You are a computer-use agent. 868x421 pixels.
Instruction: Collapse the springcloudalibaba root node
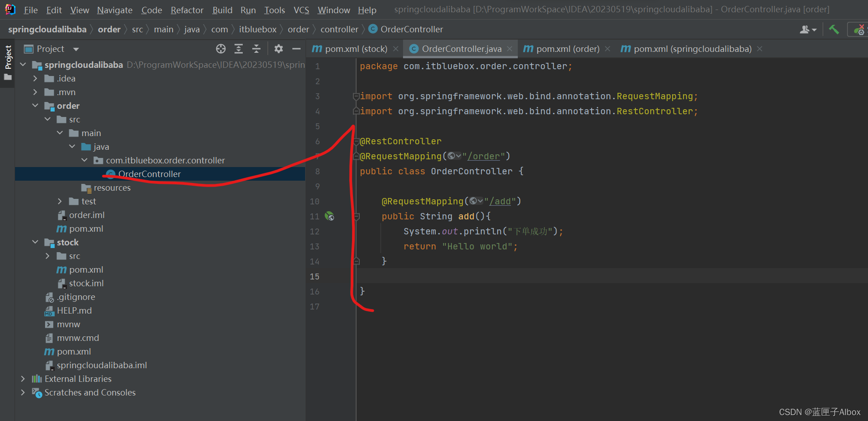pyautogui.click(x=23, y=65)
